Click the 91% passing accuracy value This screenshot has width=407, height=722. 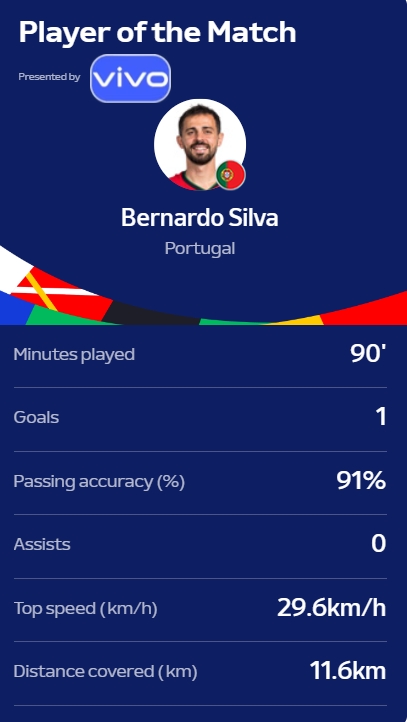click(x=361, y=481)
